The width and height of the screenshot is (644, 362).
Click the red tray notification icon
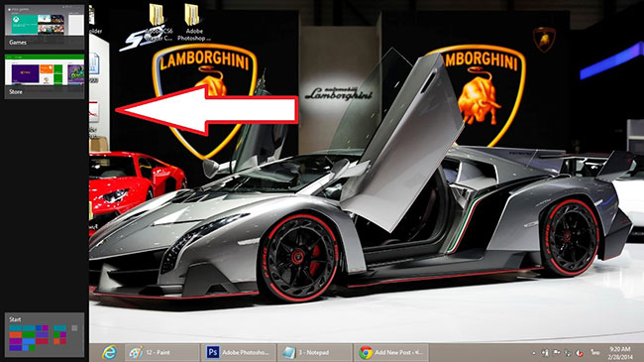pyautogui.click(x=580, y=353)
